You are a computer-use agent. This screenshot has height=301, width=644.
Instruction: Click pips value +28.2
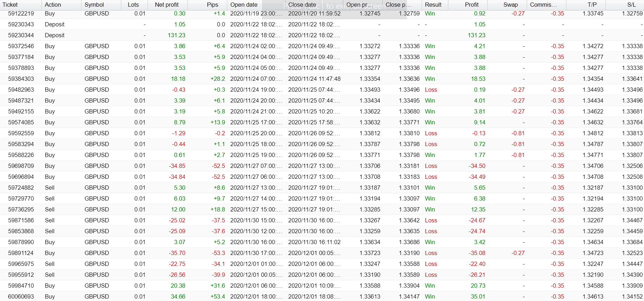coord(218,79)
